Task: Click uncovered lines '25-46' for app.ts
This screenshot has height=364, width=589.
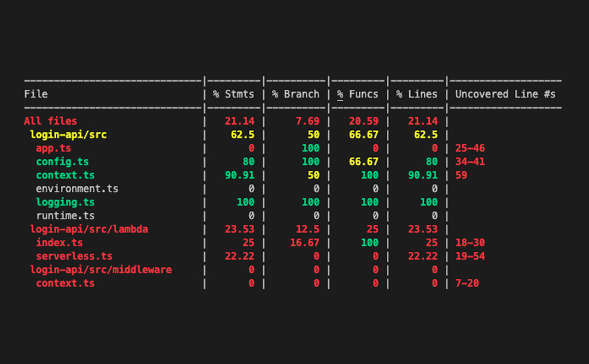Action: pos(470,148)
